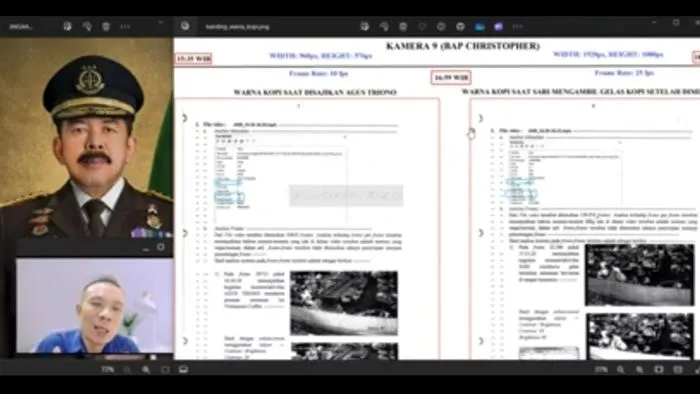
Task: Click the print icon in right Photos toolbar
Action: [461, 26]
